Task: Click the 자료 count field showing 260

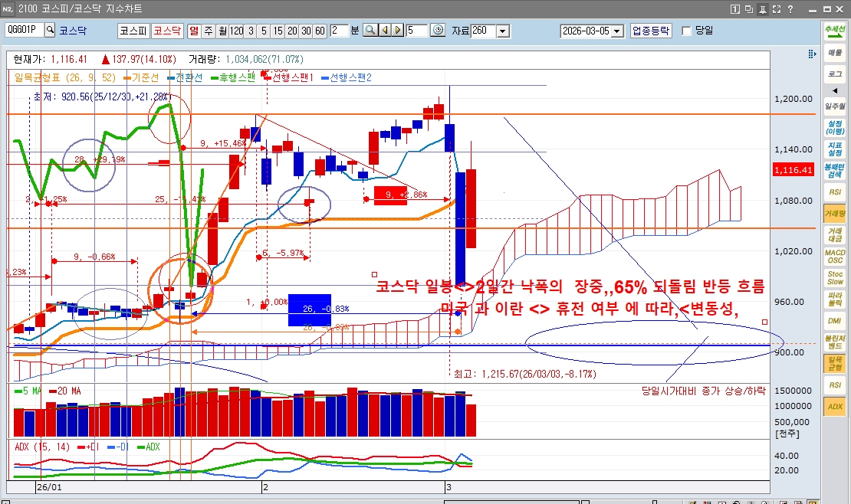Action: coord(483,31)
